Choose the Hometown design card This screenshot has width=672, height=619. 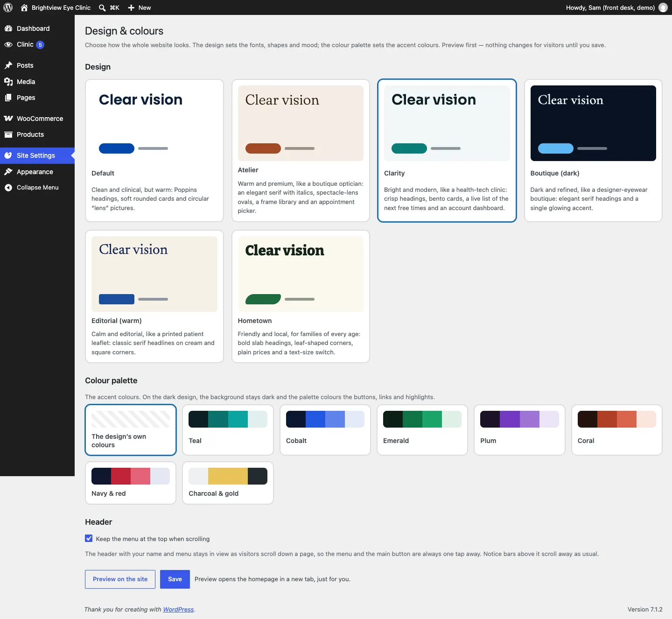[301, 296]
